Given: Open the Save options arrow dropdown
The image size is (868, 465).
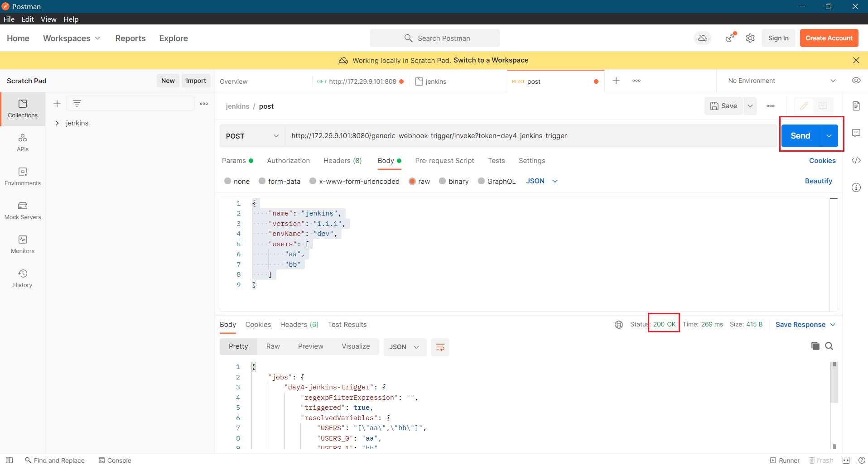Looking at the screenshot, I should pos(750,106).
